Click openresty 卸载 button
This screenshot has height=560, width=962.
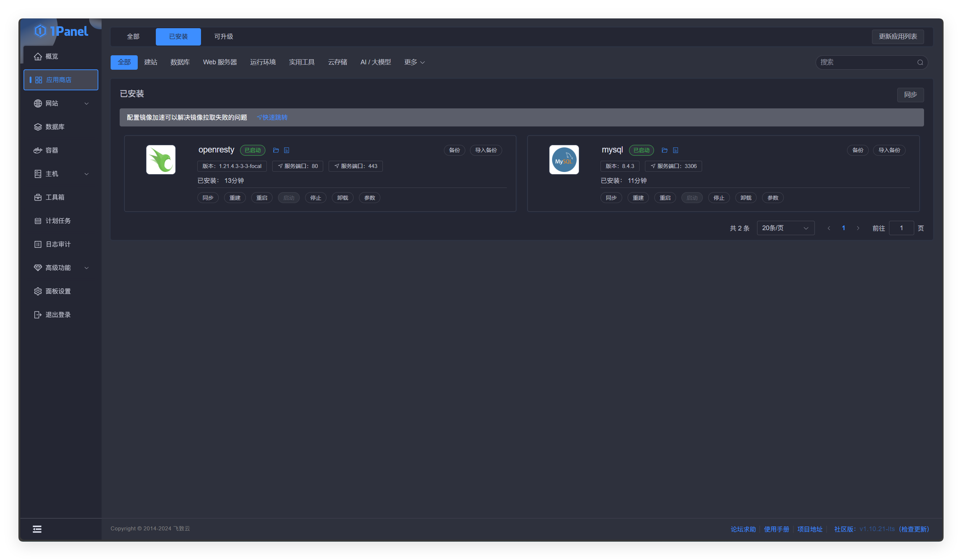(342, 198)
